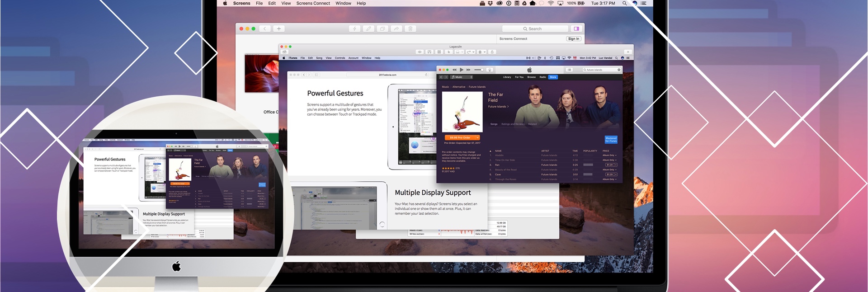Click the reload icon in remote Safari address bar
This screenshot has width=868, height=292.
point(426,75)
